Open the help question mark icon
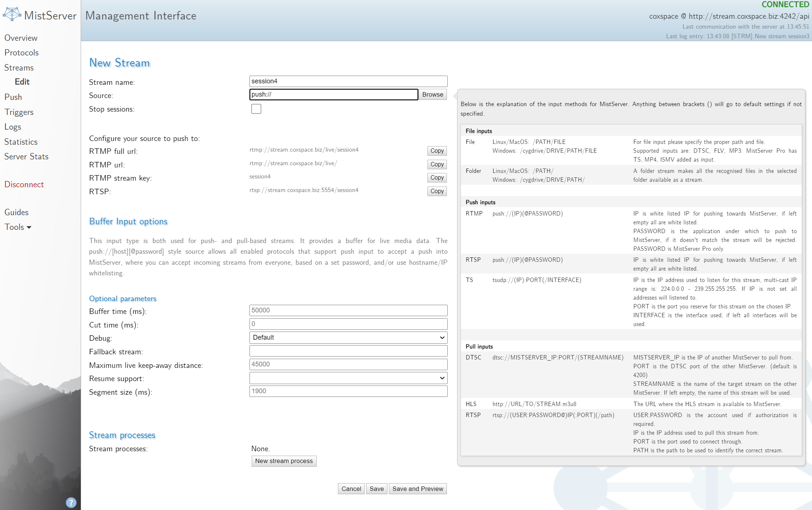812x510 pixels. [x=71, y=502]
